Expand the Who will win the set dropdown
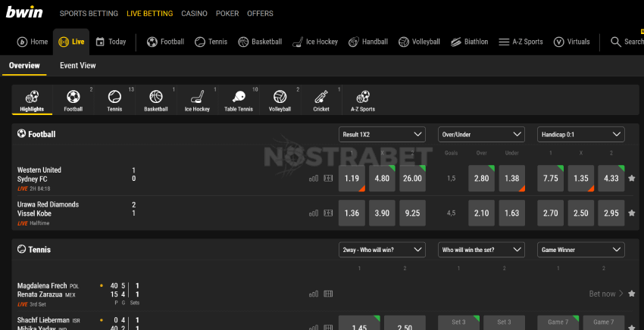 481,250
